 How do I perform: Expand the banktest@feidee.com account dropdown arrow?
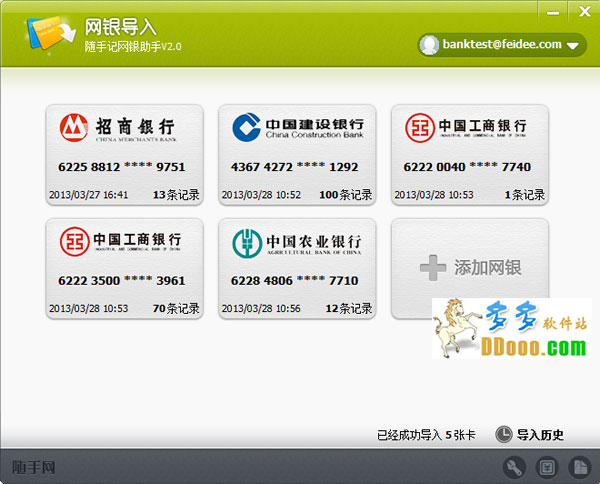click(572, 46)
